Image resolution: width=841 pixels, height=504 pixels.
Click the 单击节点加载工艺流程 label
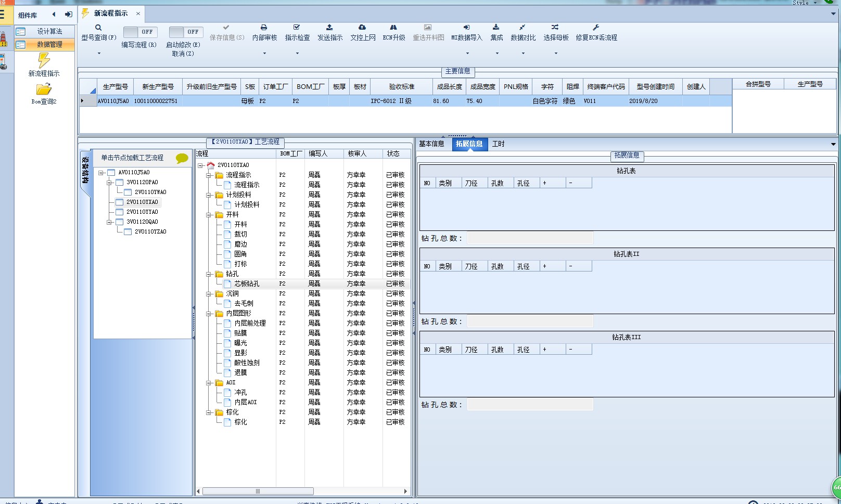(x=132, y=158)
